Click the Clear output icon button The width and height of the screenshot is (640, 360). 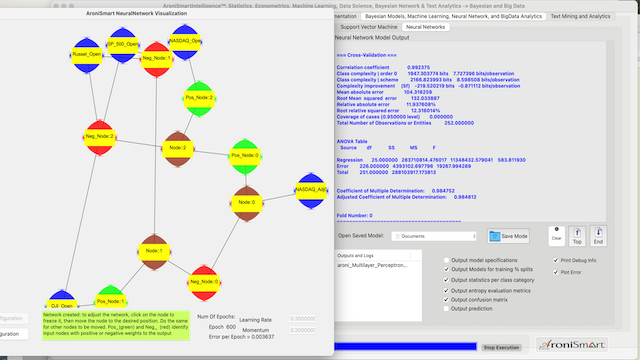pyautogui.click(x=556, y=236)
